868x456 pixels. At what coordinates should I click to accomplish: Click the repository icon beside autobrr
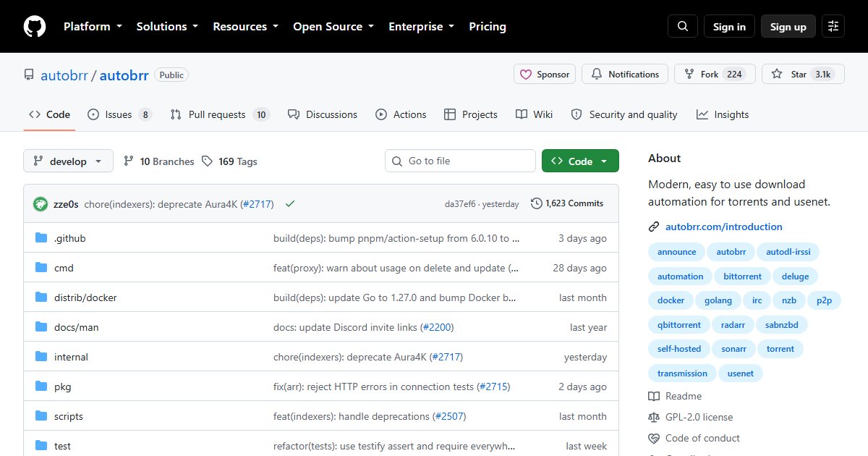coord(29,75)
